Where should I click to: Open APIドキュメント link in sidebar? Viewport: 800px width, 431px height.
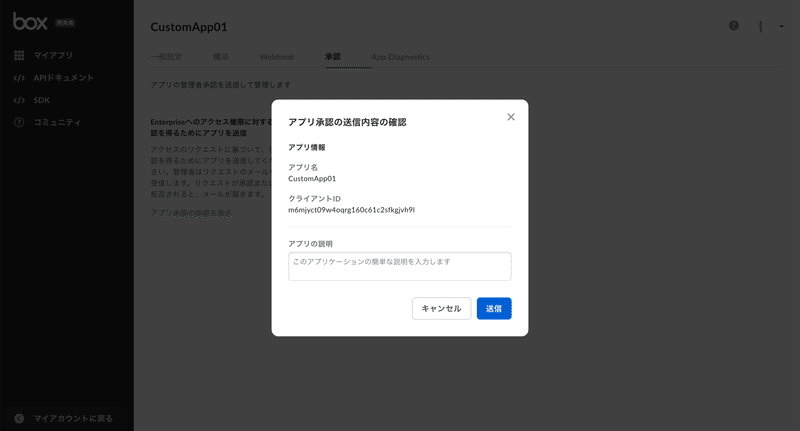(64, 78)
